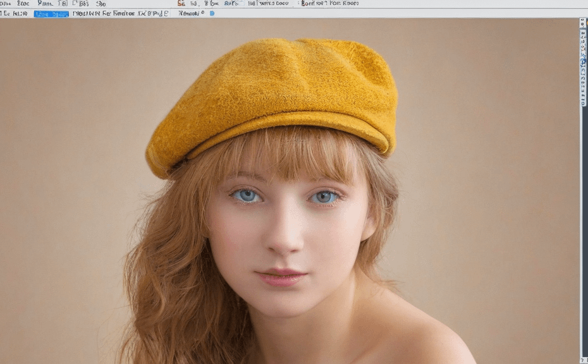Toggle the small circle next to 'Renoob'
Screen dimensions: 588x364
(202, 13)
